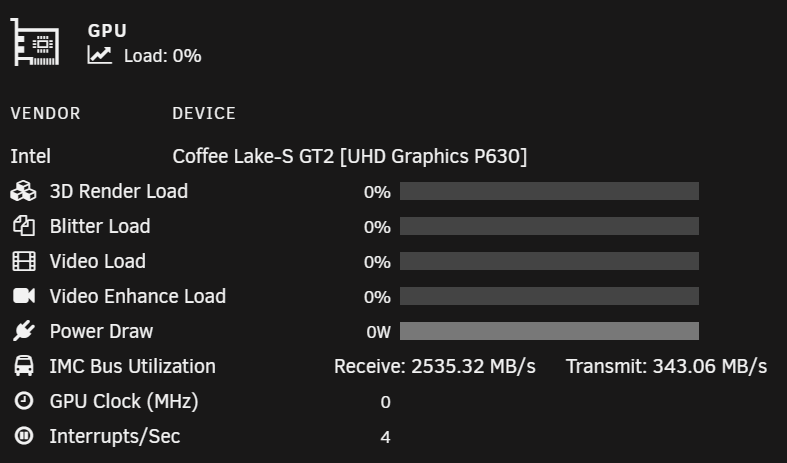Click the Video Load progress bar

[549, 261]
